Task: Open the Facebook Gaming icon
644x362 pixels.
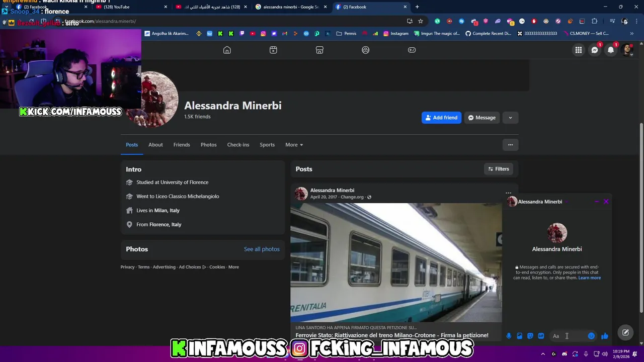Action: click(412, 50)
